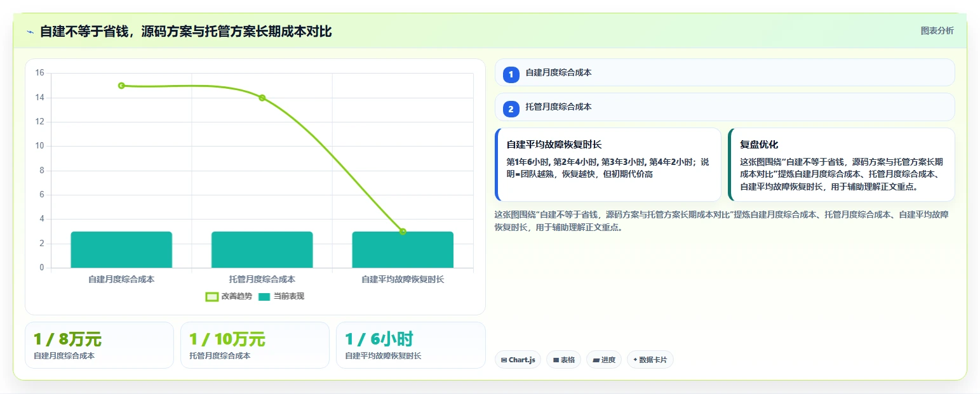
Task: Click the teal 当前表现 legend swatch
Action: pyautogui.click(x=264, y=296)
